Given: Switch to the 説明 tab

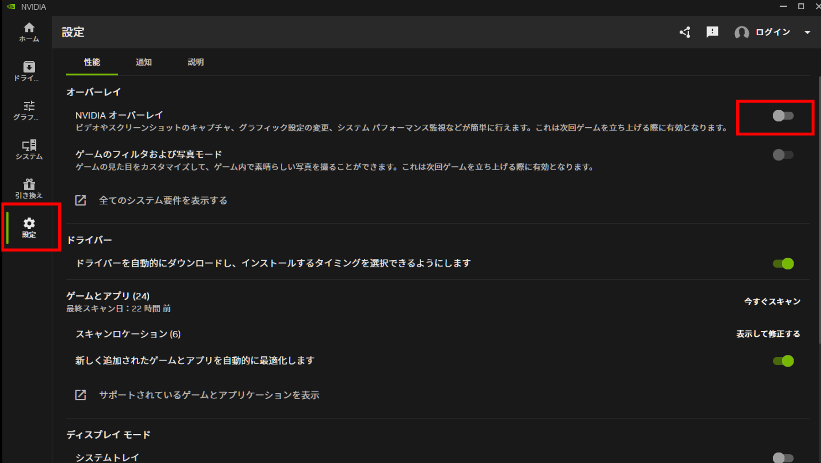Looking at the screenshot, I should pos(195,62).
